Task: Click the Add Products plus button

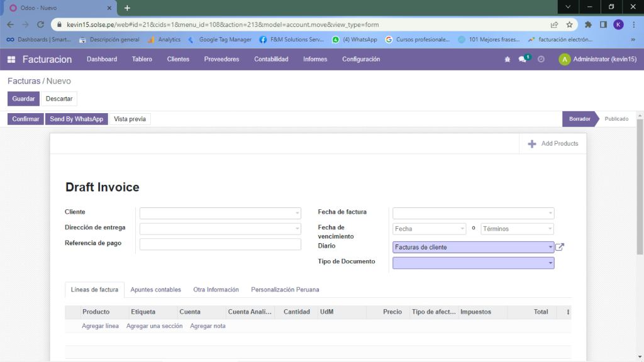Action: 553,143
